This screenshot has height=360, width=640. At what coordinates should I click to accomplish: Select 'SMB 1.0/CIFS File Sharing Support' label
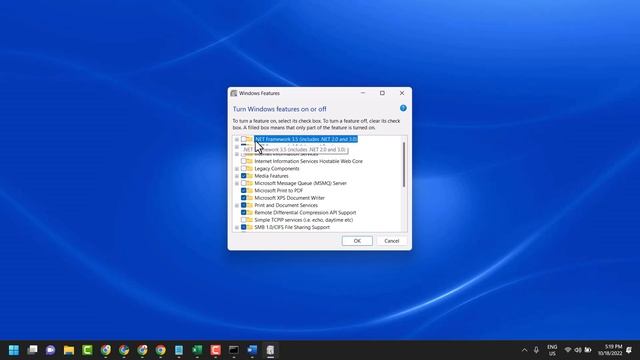(x=292, y=227)
